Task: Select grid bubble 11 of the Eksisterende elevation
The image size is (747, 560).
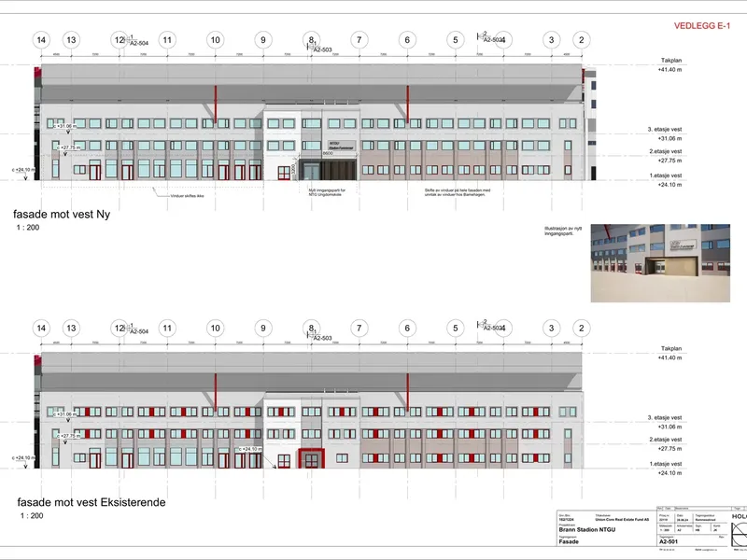Action: 167,329
